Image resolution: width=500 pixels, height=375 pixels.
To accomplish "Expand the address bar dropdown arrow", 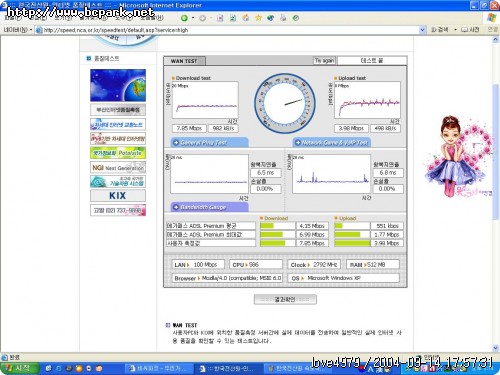I will click(422, 30).
